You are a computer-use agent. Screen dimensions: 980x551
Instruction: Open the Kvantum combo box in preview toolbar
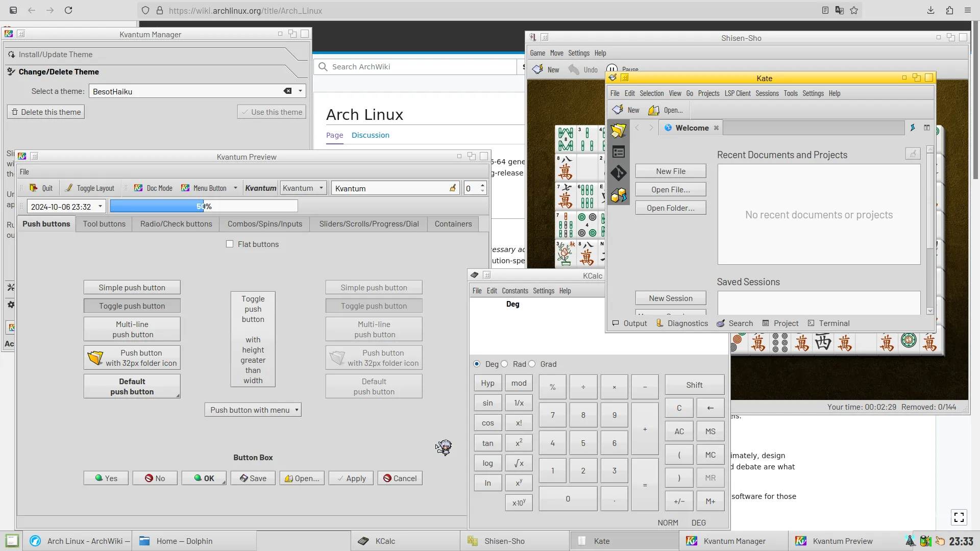(304, 188)
